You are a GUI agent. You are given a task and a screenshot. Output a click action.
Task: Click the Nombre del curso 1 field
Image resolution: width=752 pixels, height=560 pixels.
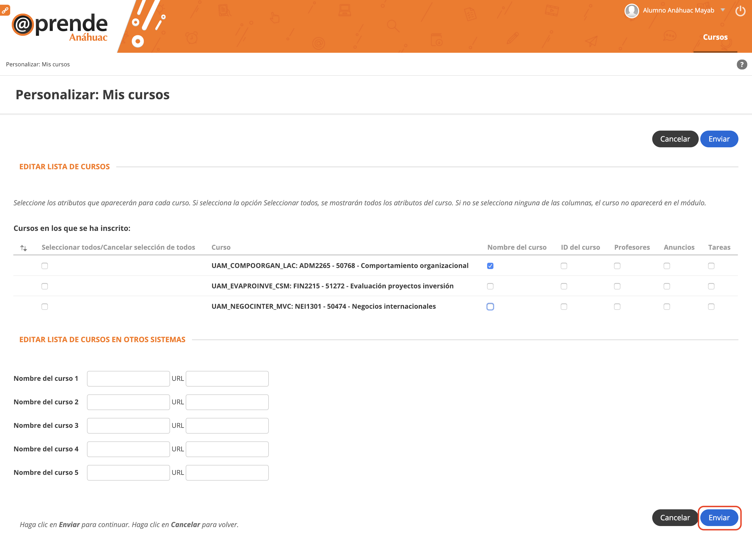point(128,379)
